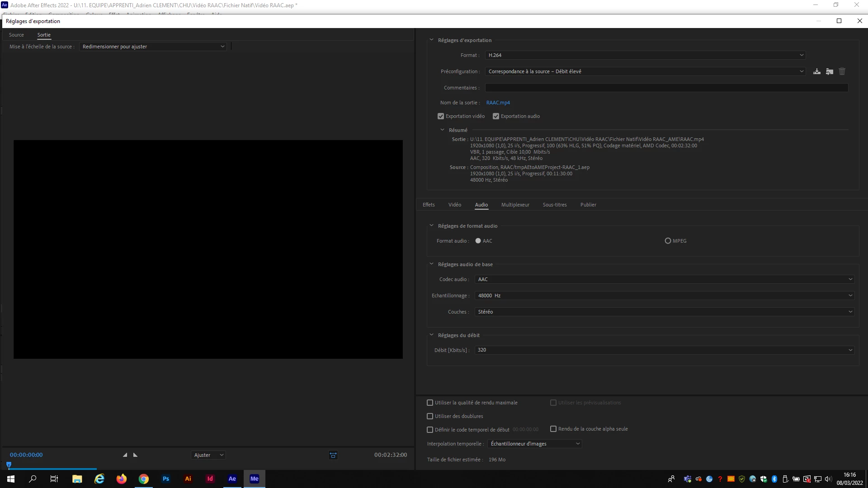Image resolution: width=868 pixels, height=488 pixels.
Task: Open Illustrator from the taskbar
Action: pos(188,479)
